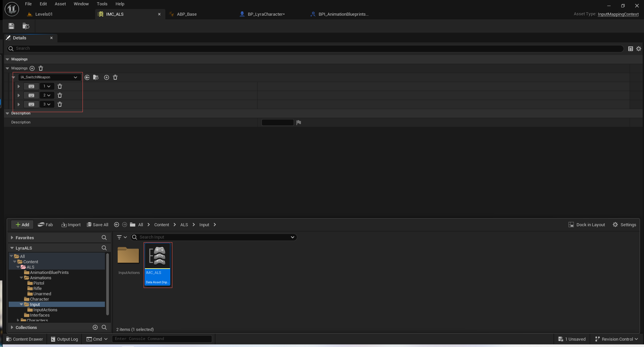Remove all mappings with the Mappings trash icon
Screen dimensions: 644x347
(x=41, y=68)
